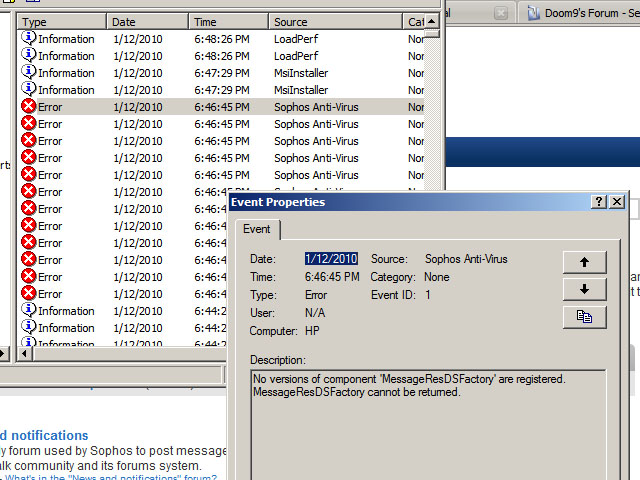Select the highlighted Sophos Anti-Virus error row icon

(x=29, y=107)
